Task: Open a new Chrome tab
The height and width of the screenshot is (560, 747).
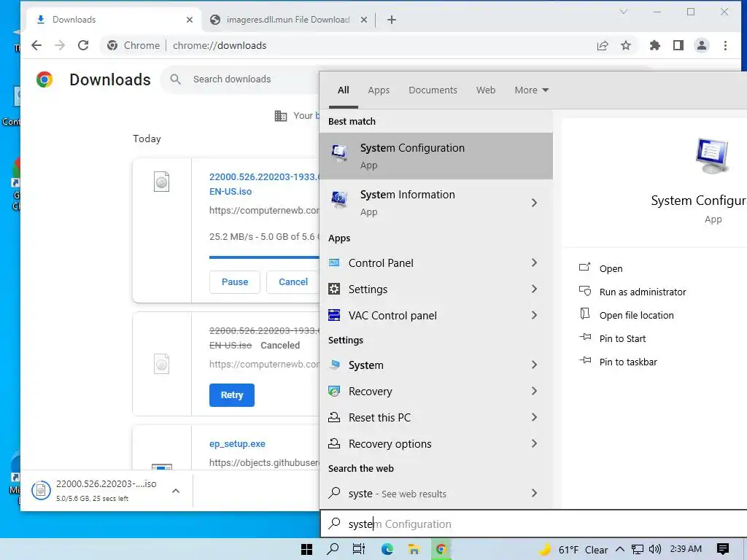Action: (x=392, y=20)
